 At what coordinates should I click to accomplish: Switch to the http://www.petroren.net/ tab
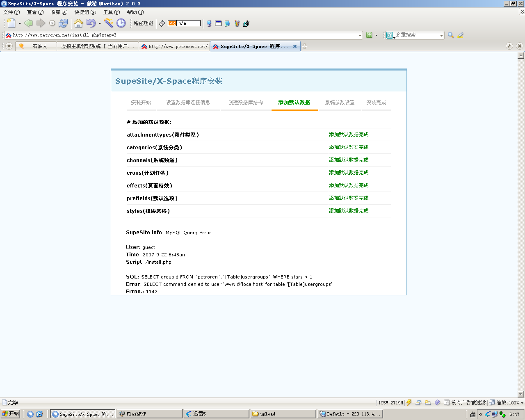(174, 46)
